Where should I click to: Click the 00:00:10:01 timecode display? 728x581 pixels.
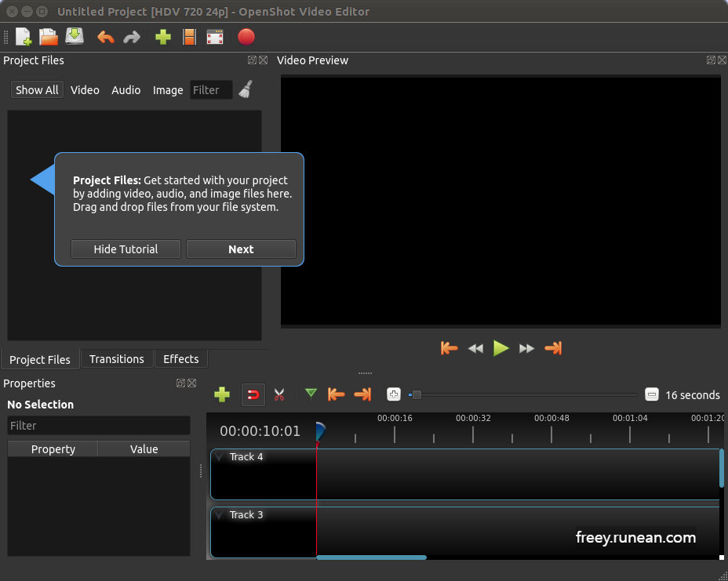point(260,431)
